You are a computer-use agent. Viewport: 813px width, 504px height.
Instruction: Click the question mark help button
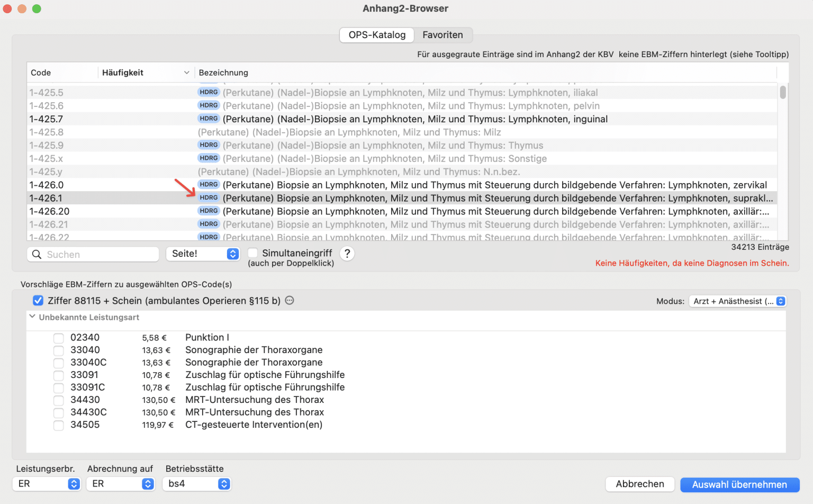pos(347,254)
